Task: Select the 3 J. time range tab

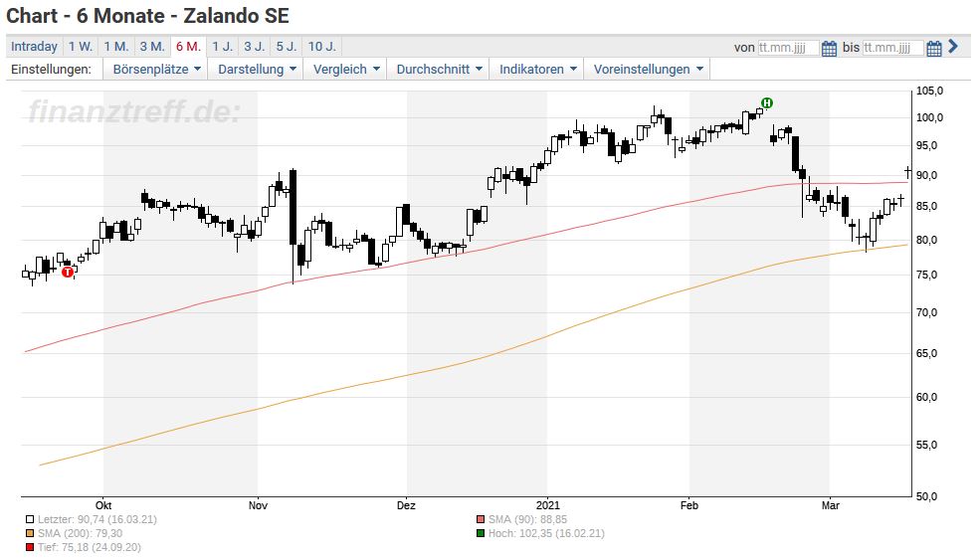Action: tap(254, 47)
